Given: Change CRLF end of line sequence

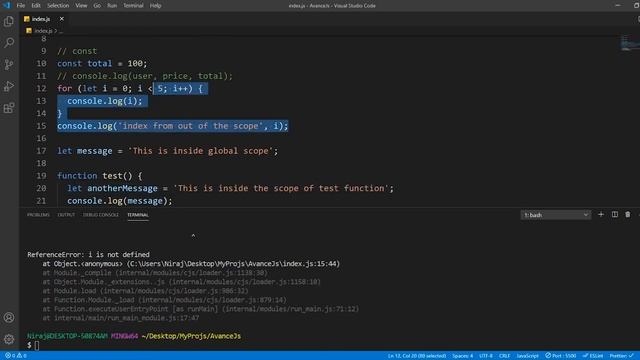Looking at the screenshot, I should 504,356.
